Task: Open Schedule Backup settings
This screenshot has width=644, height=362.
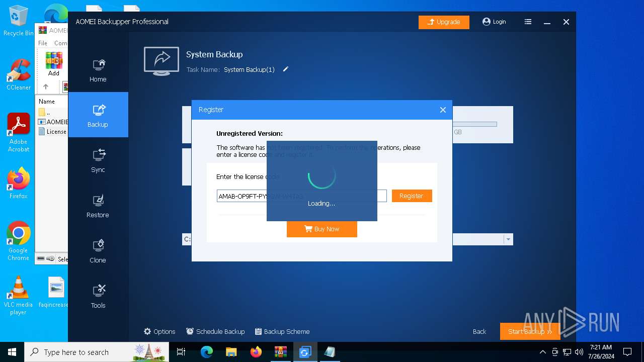Action: pyautogui.click(x=215, y=331)
